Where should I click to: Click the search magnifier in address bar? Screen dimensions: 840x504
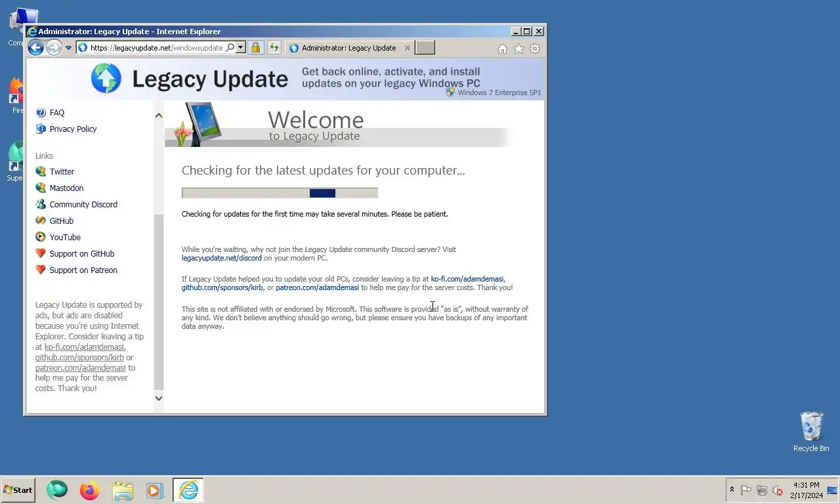click(230, 47)
